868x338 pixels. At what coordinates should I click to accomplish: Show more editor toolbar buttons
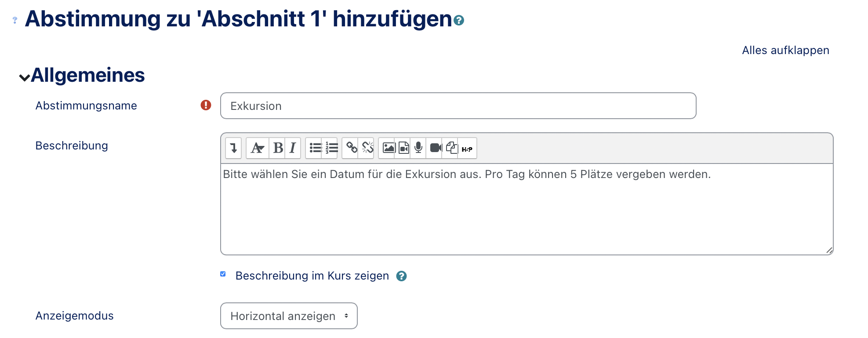[233, 148]
